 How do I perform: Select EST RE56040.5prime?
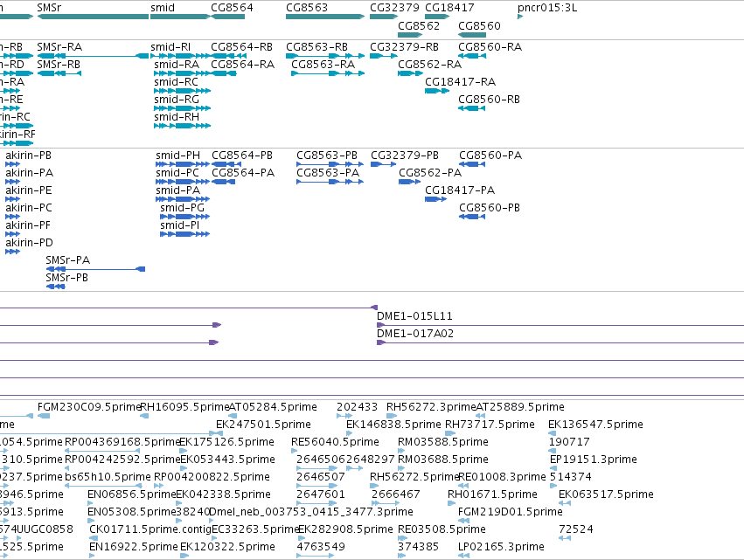335,442
